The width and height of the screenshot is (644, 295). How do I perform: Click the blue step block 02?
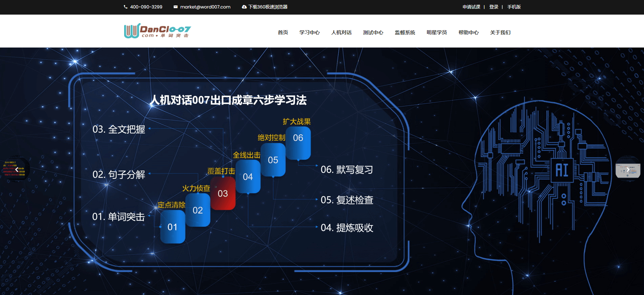[198, 210]
